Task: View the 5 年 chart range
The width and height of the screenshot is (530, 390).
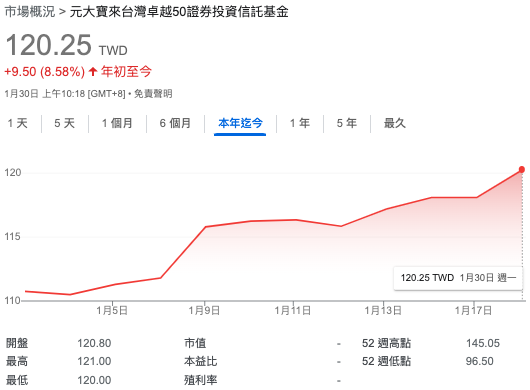Action: (347, 123)
